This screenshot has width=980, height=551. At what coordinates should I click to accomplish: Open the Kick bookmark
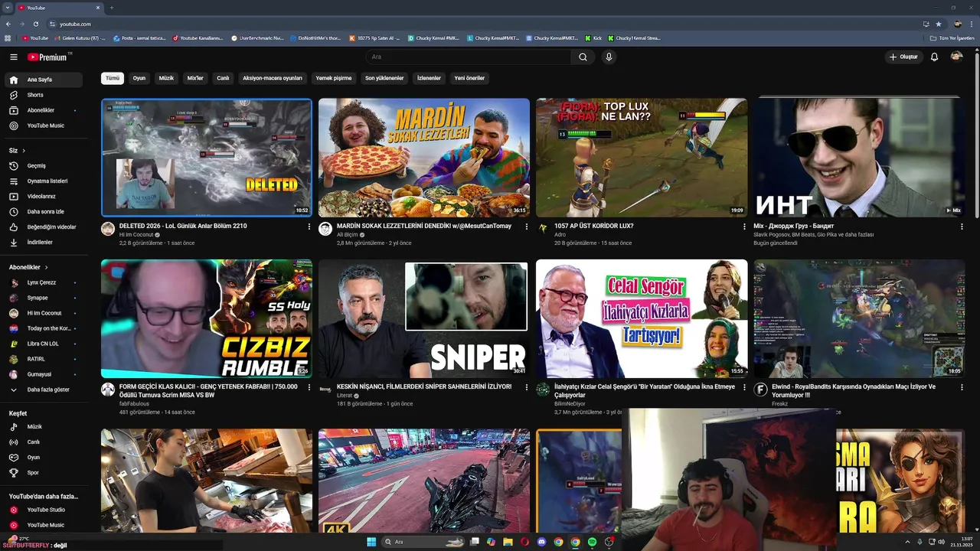coord(593,37)
